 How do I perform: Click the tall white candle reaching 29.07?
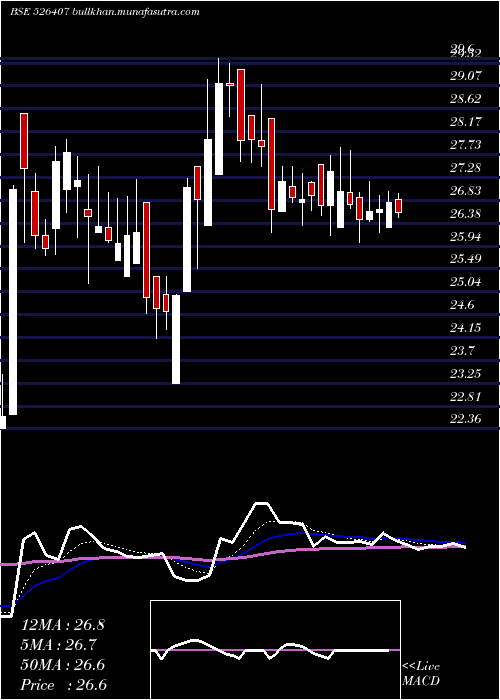click(x=219, y=129)
